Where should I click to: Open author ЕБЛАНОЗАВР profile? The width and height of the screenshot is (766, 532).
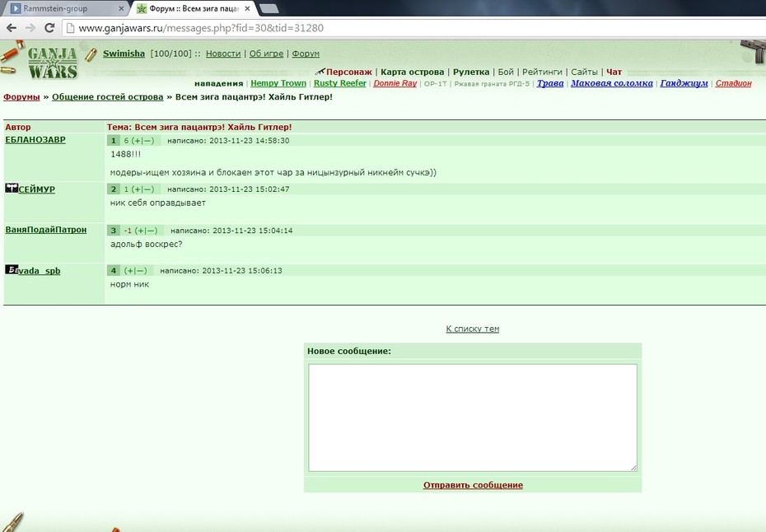tap(35, 140)
